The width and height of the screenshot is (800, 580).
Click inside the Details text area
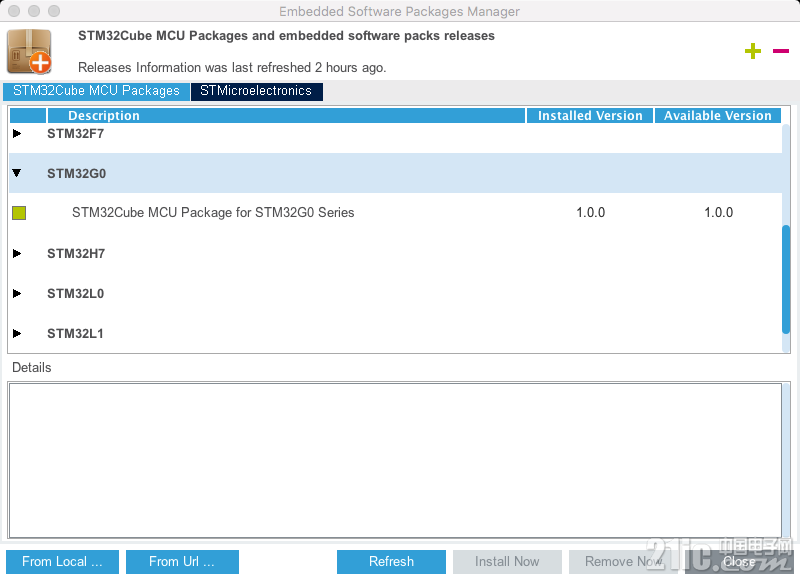(x=395, y=460)
